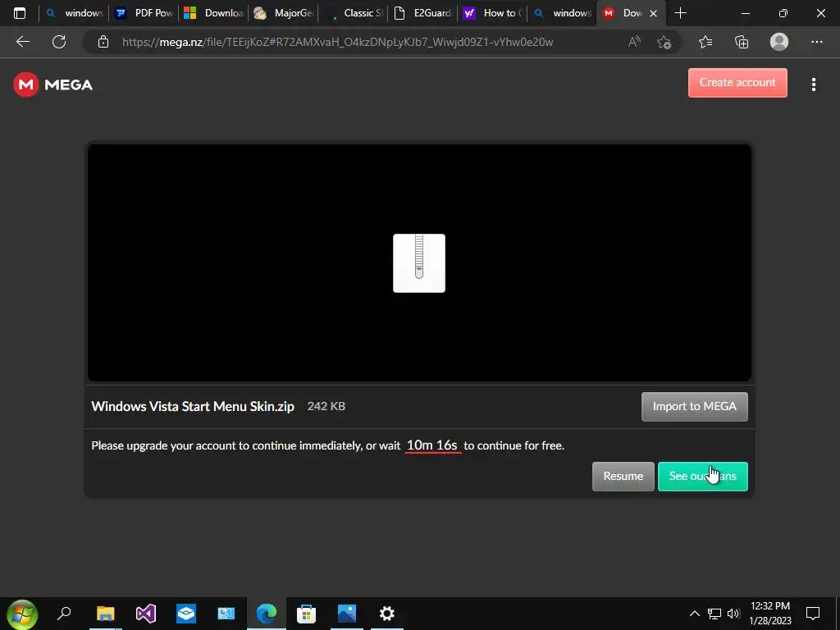Open Settings gear on taskbar
The width and height of the screenshot is (840, 630).
click(x=387, y=614)
